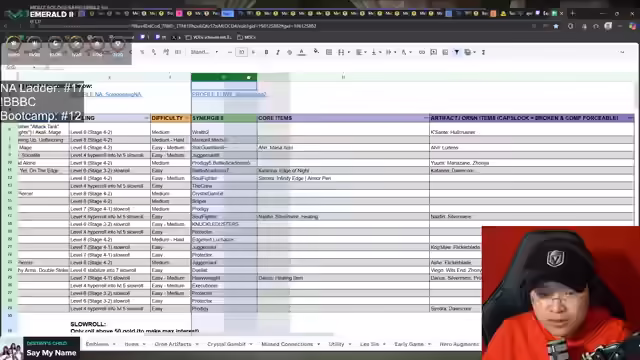Screen dimensions: 640x360
Task: Click the merge cells icon
Action: [x=341, y=52]
